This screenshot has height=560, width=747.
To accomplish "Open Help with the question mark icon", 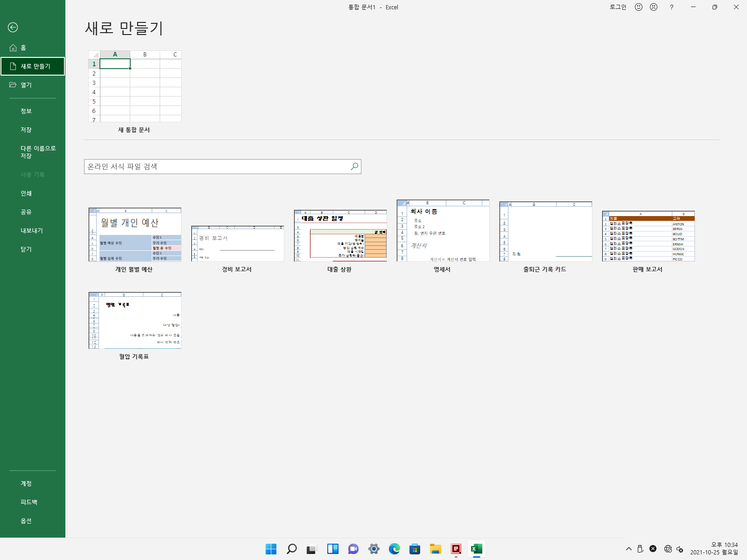I will pos(671,7).
